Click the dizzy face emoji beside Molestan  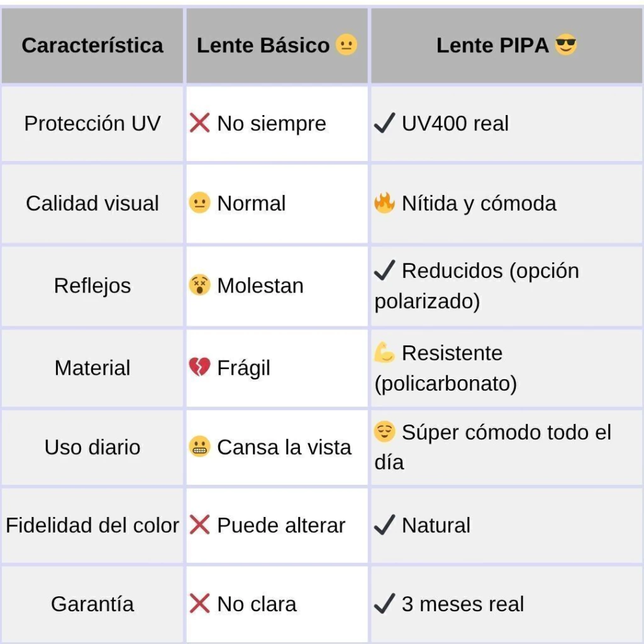(199, 286)
